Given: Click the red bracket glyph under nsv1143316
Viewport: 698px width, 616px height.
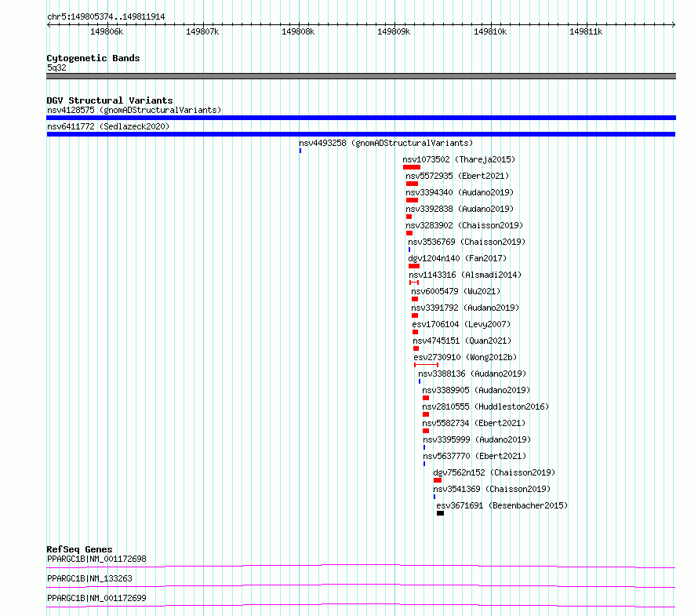Looking at the screenshot, I should coord(414,282).
